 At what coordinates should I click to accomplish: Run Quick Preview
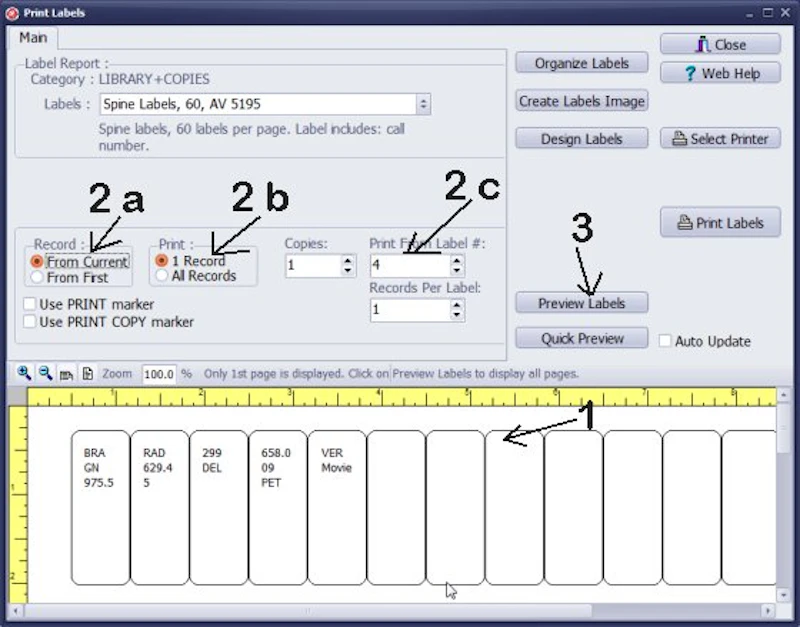coord(582,338)
